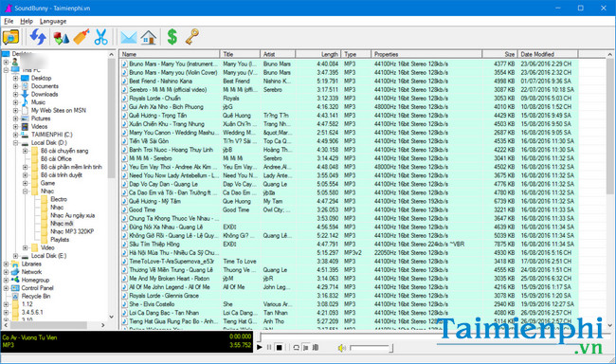Expand the TAIMIENPHI (C:) drive node
Viewport: 616px width, 364px height.
(16, 135)
